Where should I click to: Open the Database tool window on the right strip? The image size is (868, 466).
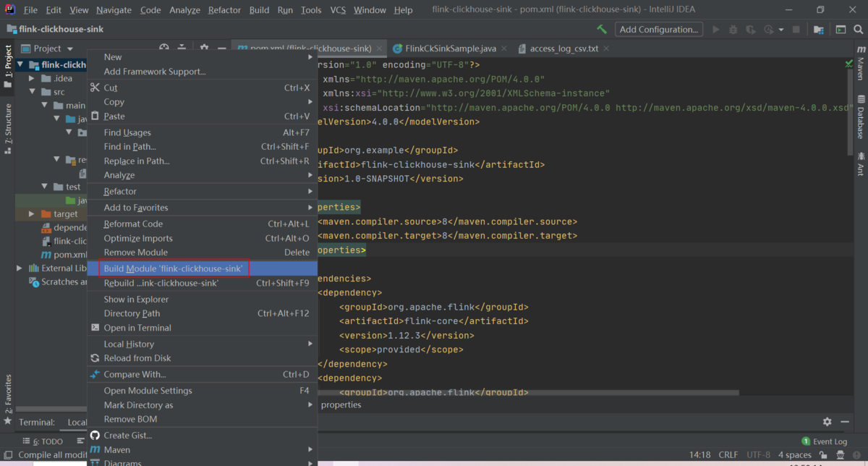click(861, 116)
